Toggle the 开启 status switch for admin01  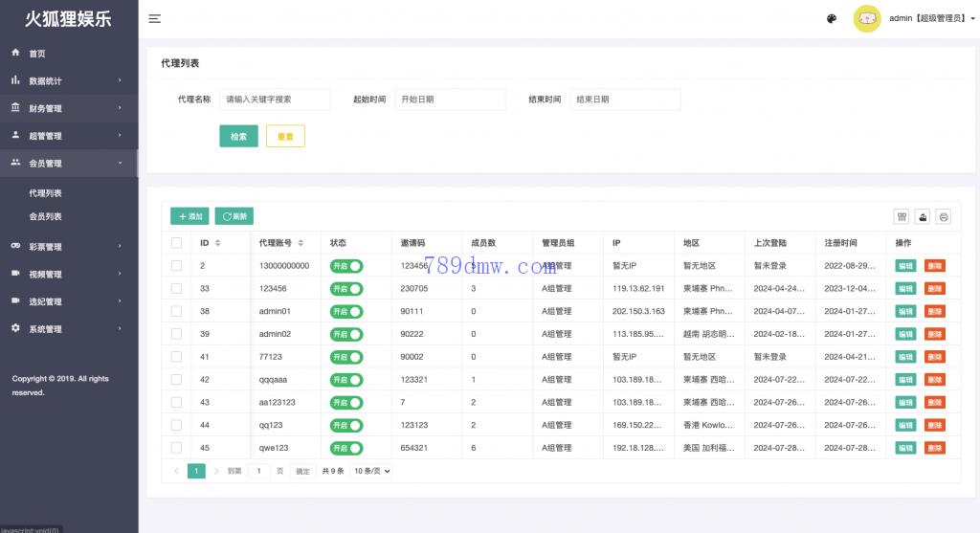pyautogui.click(x=346, y=311)
